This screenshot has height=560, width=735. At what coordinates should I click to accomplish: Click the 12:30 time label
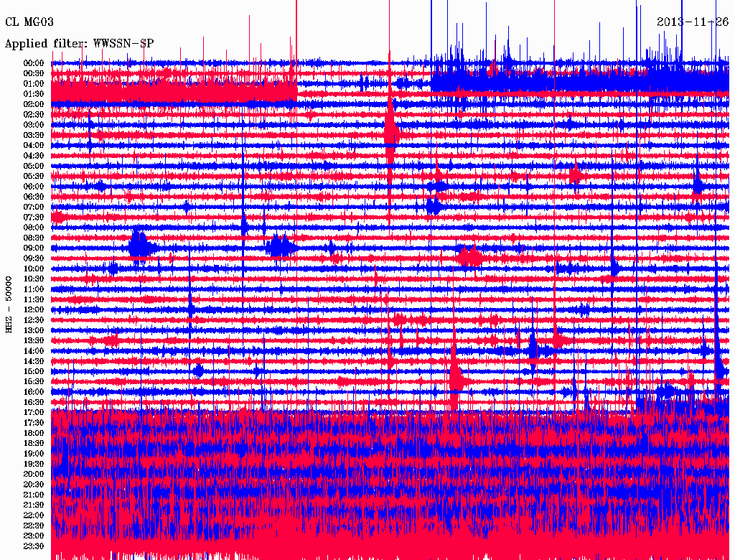click(34, 320)
